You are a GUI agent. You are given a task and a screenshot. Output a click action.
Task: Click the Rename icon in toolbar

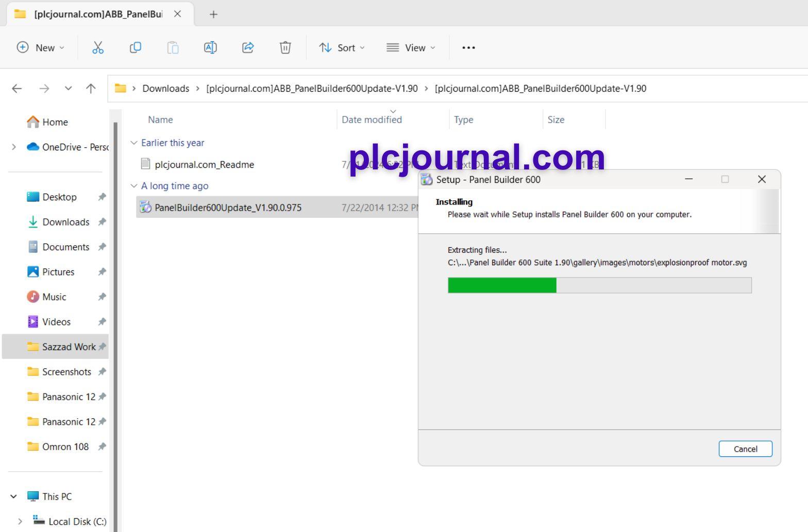(210, 47)
